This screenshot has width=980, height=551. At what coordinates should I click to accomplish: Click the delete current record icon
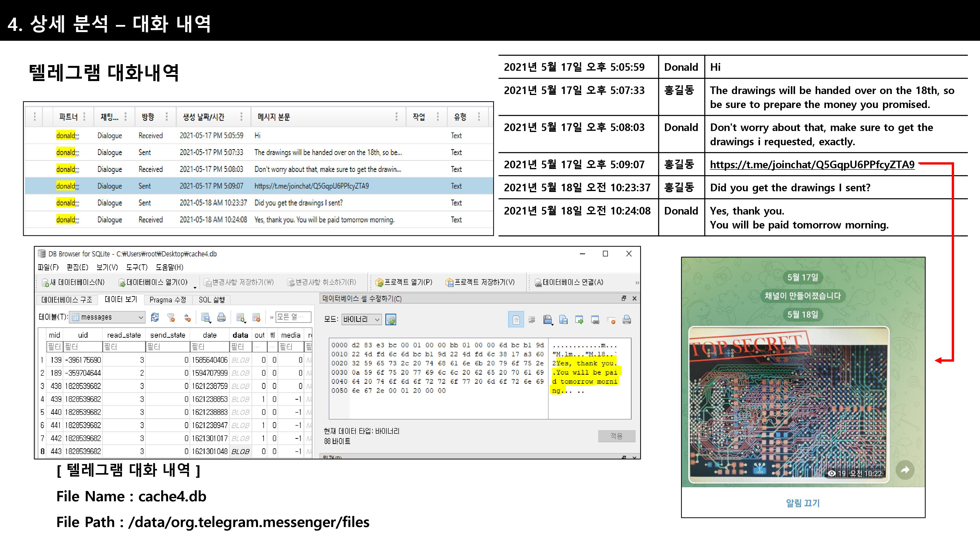coord(257,317)
